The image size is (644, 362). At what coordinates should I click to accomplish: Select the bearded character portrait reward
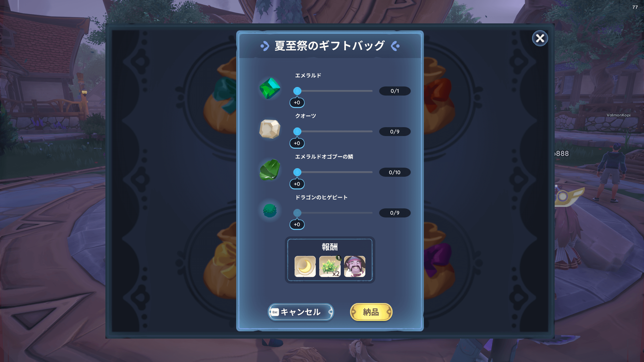[355, 266]
